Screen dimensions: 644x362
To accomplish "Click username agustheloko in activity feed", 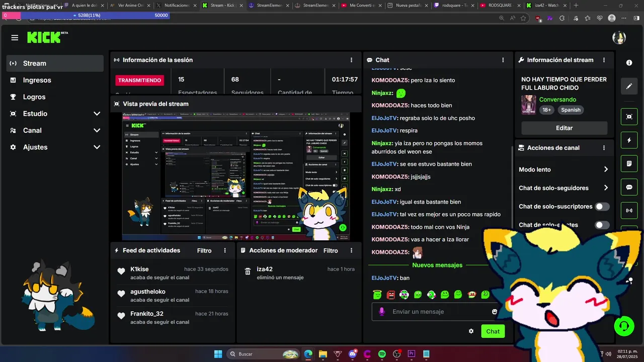I will [x=147, y=291].
